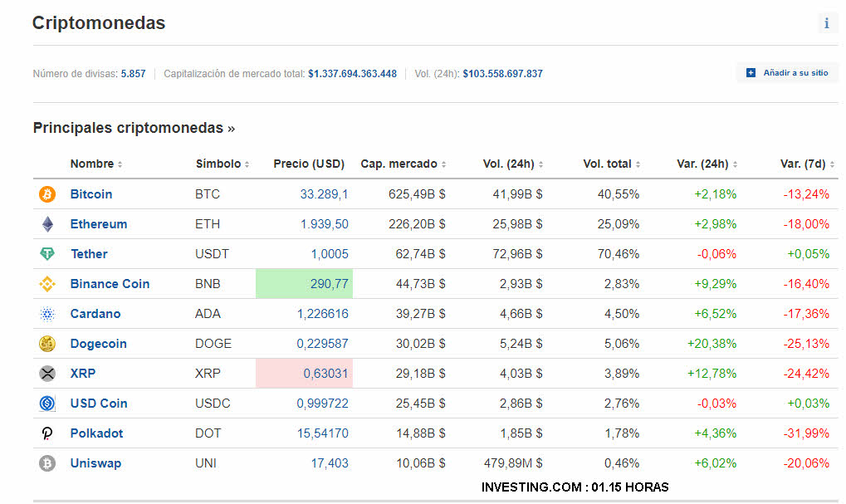
Task: Click Tether total volume 70,46%
Action: tap(619, 254)
